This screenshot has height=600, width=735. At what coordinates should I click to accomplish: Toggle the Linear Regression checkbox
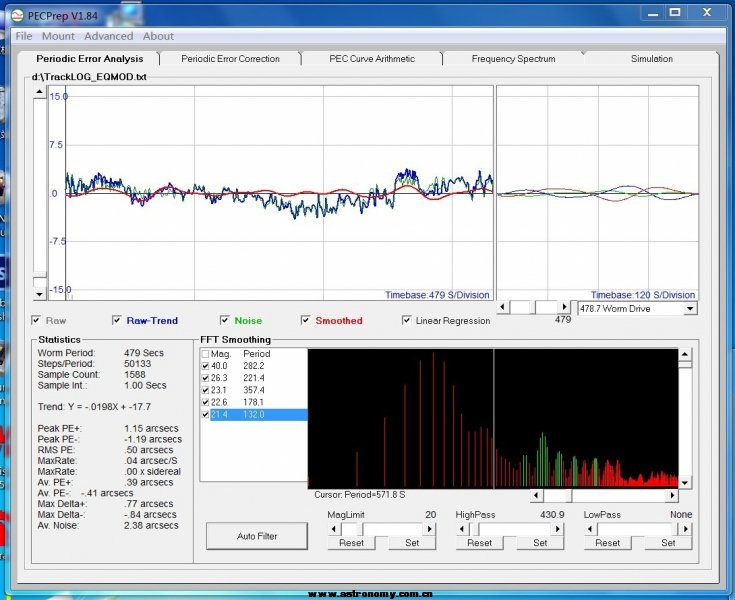406,320
